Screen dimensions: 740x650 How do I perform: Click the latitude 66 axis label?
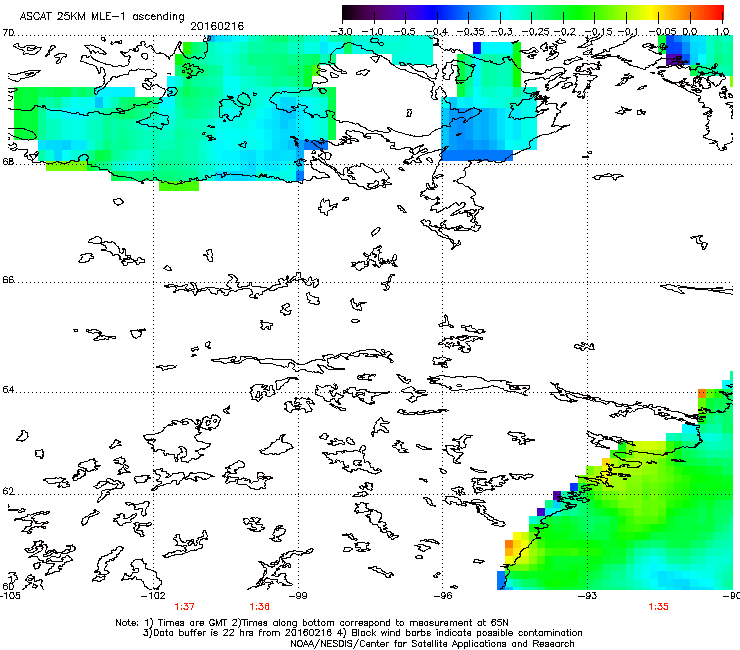(x=8, y=279)
